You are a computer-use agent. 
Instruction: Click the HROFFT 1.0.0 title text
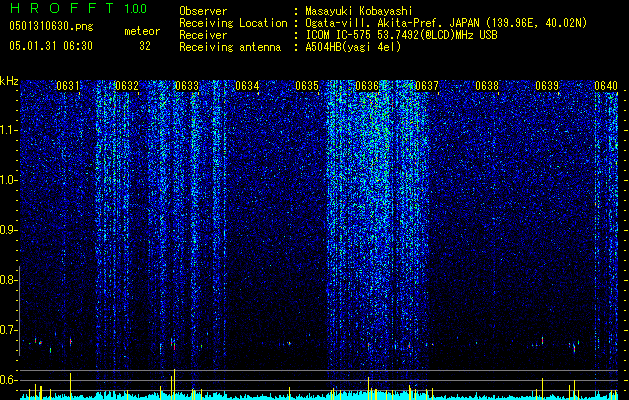pos(78,8)
